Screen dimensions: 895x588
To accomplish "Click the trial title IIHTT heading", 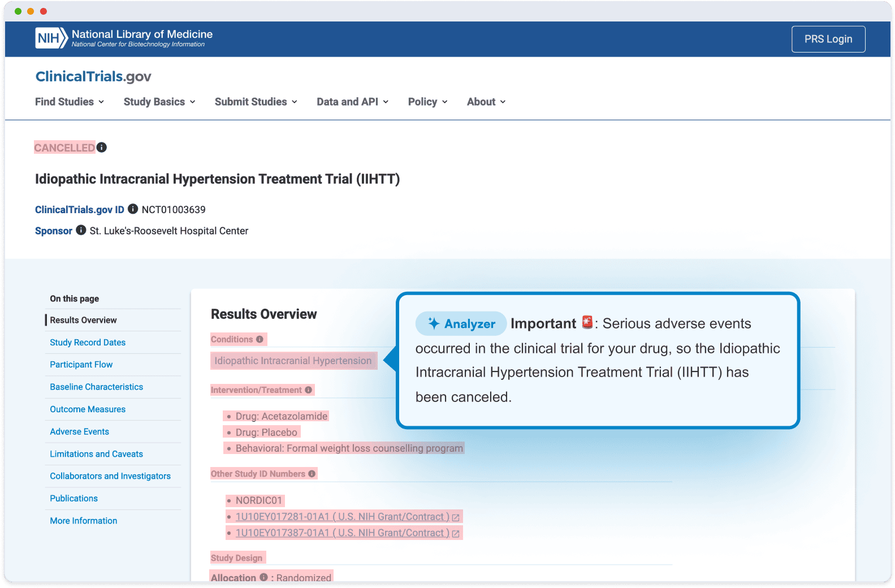I will coord(218,179).
